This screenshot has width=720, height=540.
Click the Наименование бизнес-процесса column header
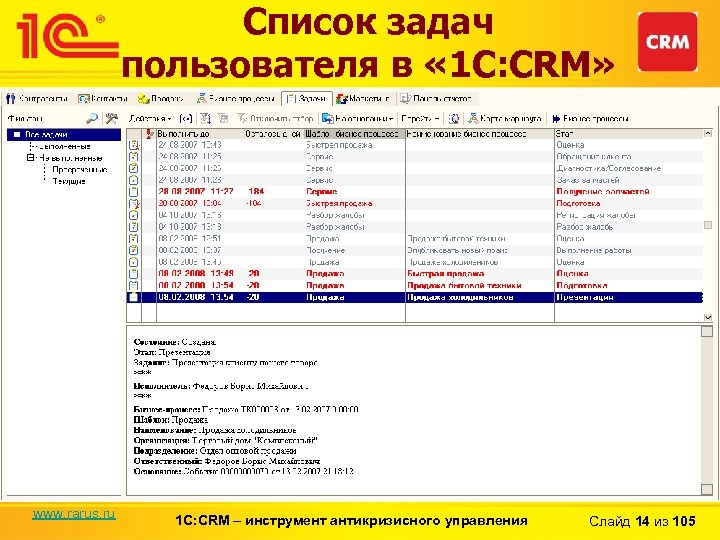click(x=480, y=134)
